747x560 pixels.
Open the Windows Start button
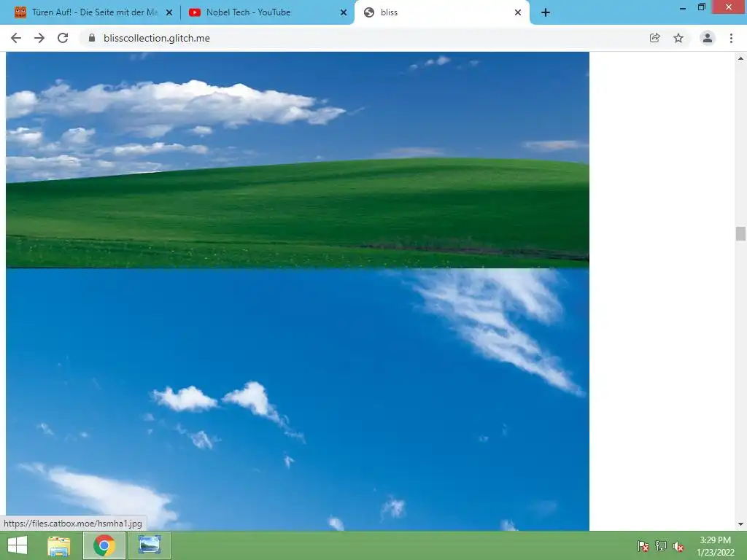point(18,545)
